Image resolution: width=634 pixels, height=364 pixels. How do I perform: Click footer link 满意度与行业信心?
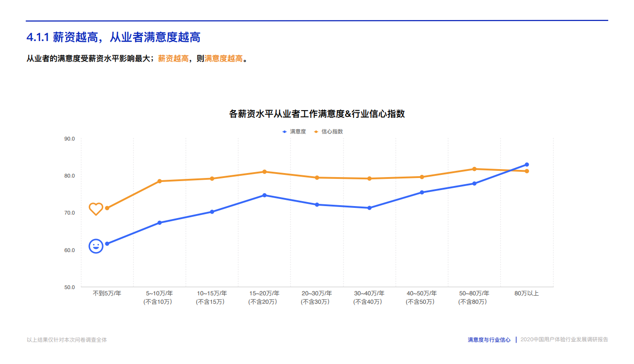pos(489,340)
